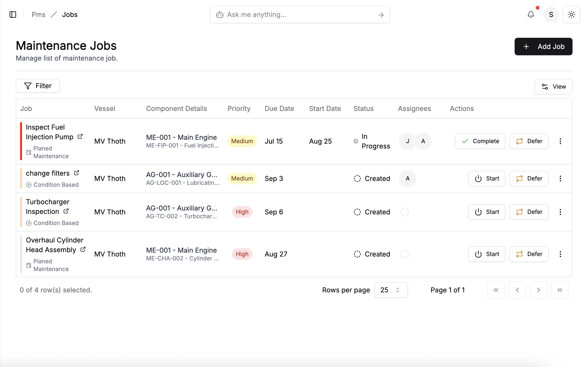Sort by Due Date column header
The image size is (588, 367).
tap(279, 109)
